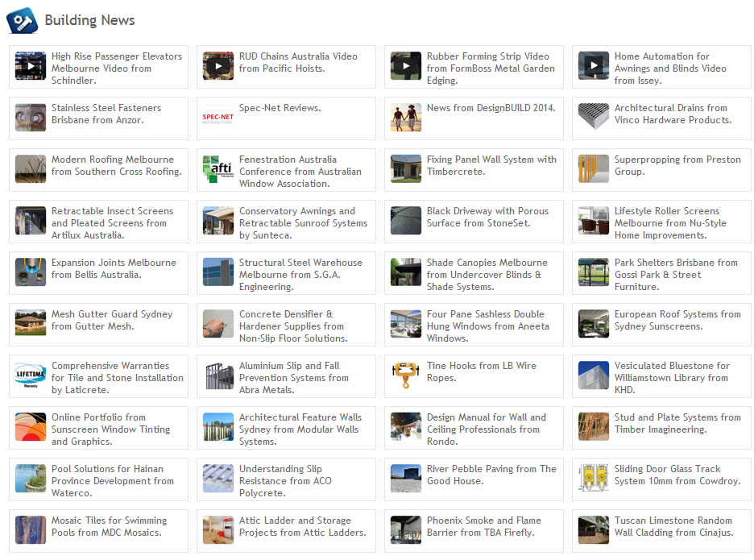Open Online Portfolio from Sunscreen Window Tinting
This screenshot has width=754, height=560.
[x=110, y=429]
